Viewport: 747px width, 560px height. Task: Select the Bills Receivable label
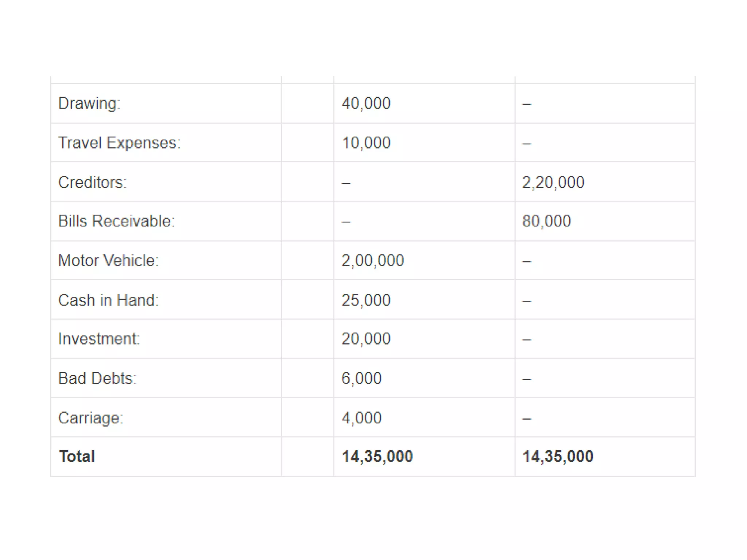116,221
